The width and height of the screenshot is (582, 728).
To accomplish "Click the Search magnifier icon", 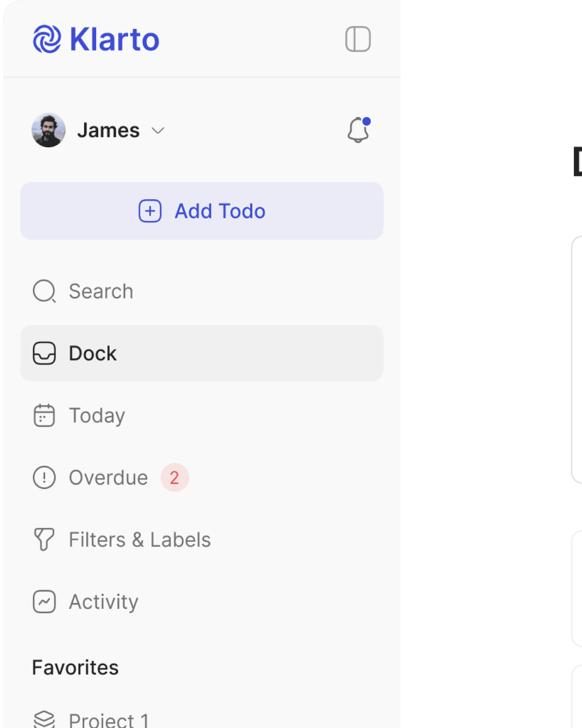I will pos(44,291).
